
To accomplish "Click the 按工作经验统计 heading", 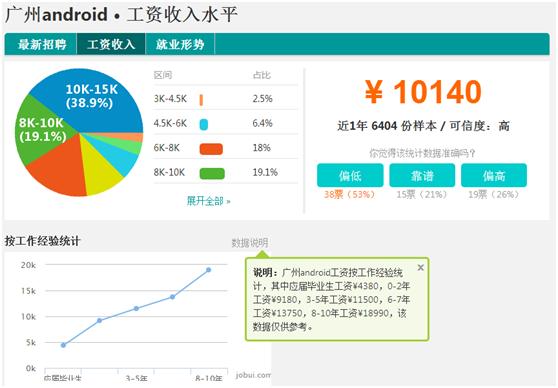I will pos(42,241).
